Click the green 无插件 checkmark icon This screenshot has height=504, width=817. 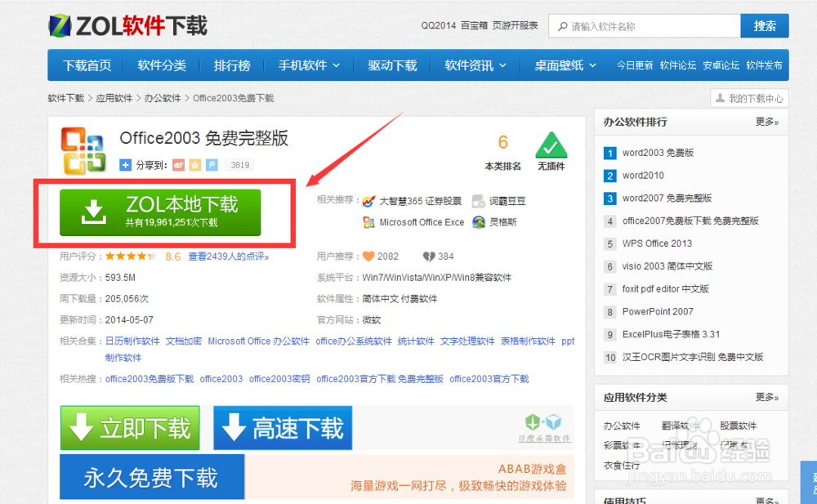[551, 145]
